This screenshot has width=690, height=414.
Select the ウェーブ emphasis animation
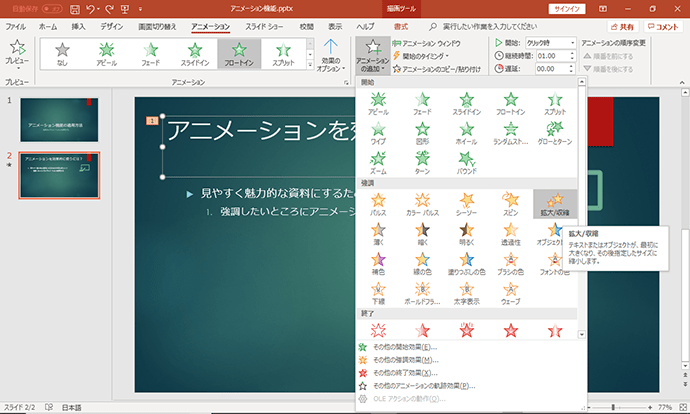point(510,293)
